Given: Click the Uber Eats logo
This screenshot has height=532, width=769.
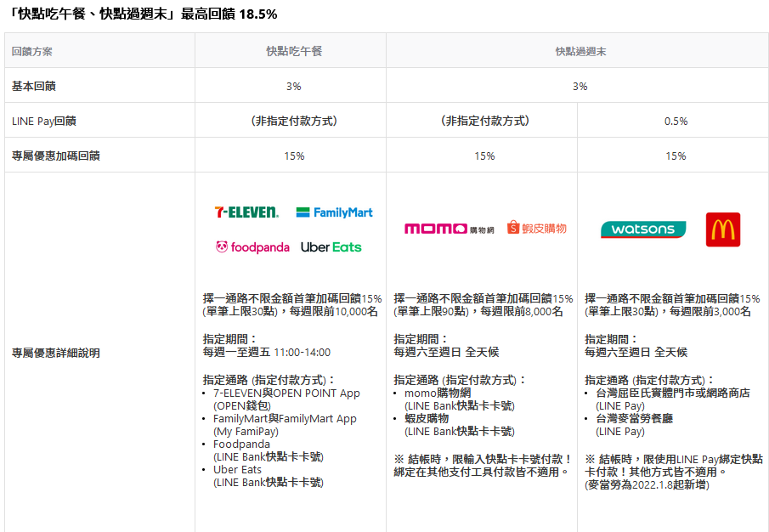Looking at the screenshot, I should click(331, 247).
